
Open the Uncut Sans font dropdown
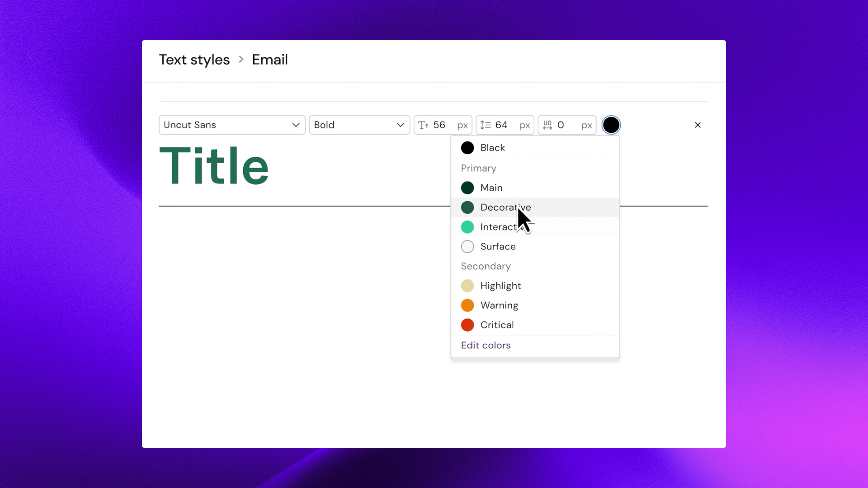click(231, 125)
